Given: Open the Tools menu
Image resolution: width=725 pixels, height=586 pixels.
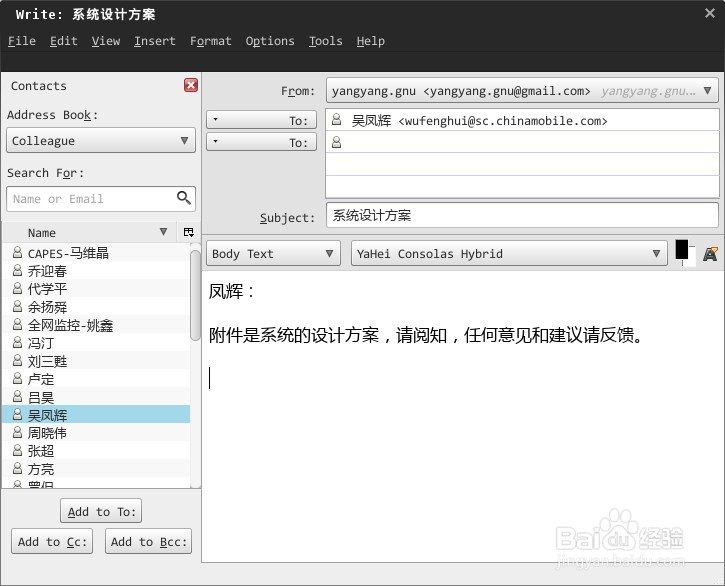Looking at the screenshot, I should click(326, 41).
